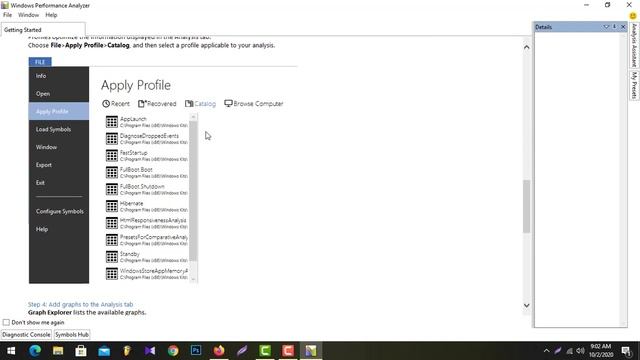Viewport: 640px width, 360px height.
Task: Click the Browse Computer monitor icon
Action: coord(228,104)
